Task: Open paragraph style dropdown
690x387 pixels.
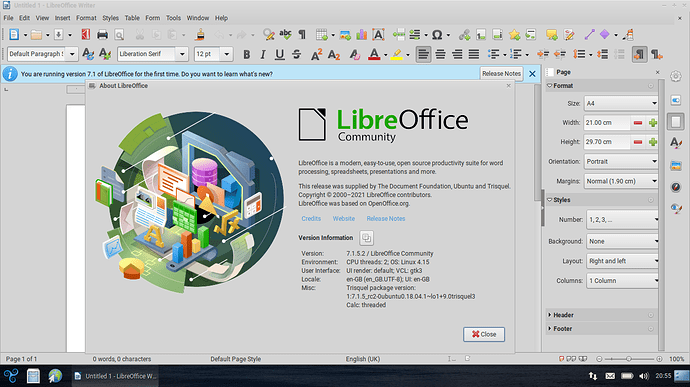Action: pyautogui.click(x=72, y=54)
